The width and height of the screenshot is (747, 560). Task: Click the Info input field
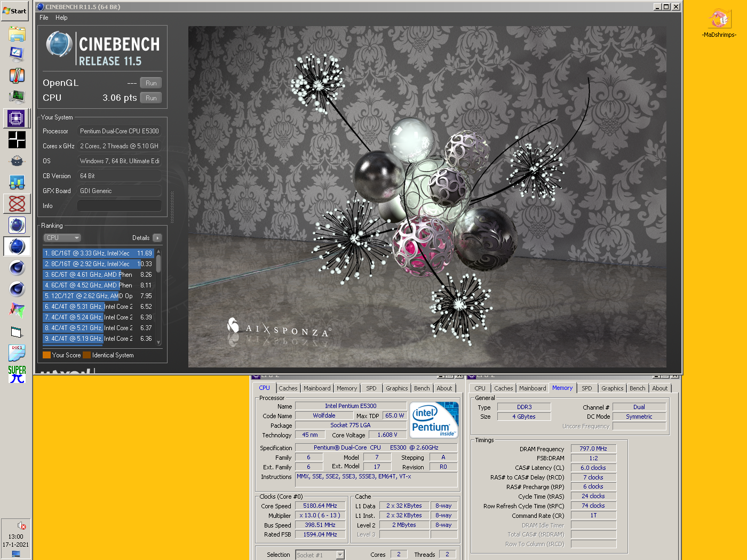(x=120, y=206)
